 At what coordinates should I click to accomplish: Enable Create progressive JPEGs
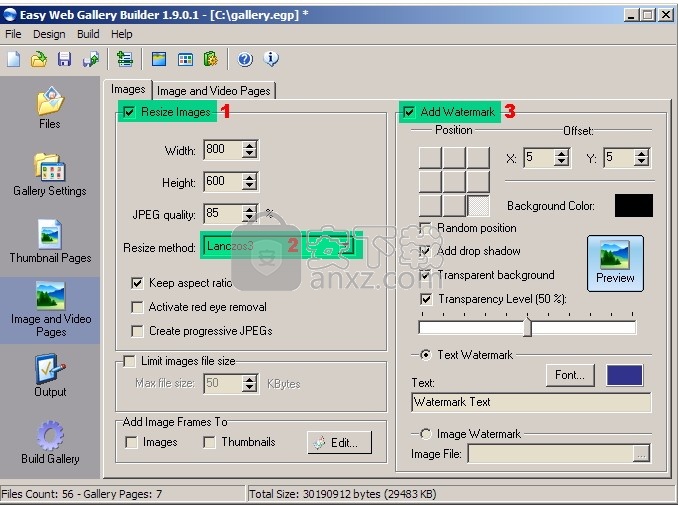[137, 331]
